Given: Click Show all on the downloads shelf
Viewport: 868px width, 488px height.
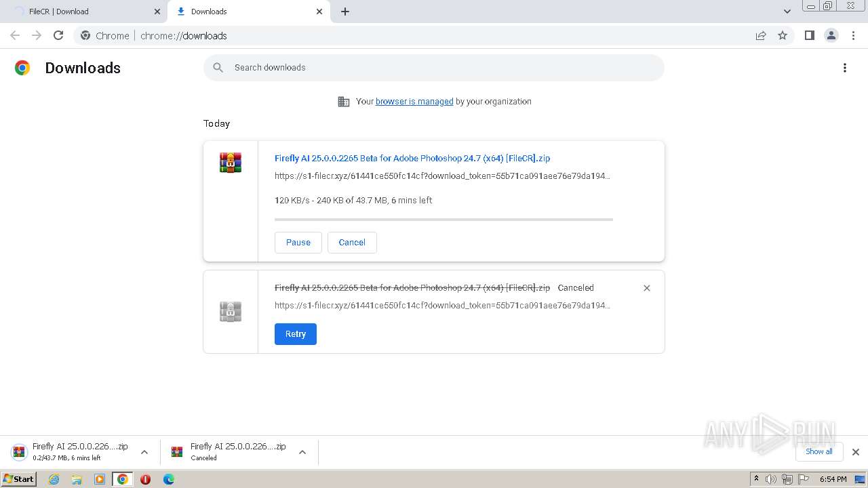Looking at the screenshot, I should [x=819, y=451].
